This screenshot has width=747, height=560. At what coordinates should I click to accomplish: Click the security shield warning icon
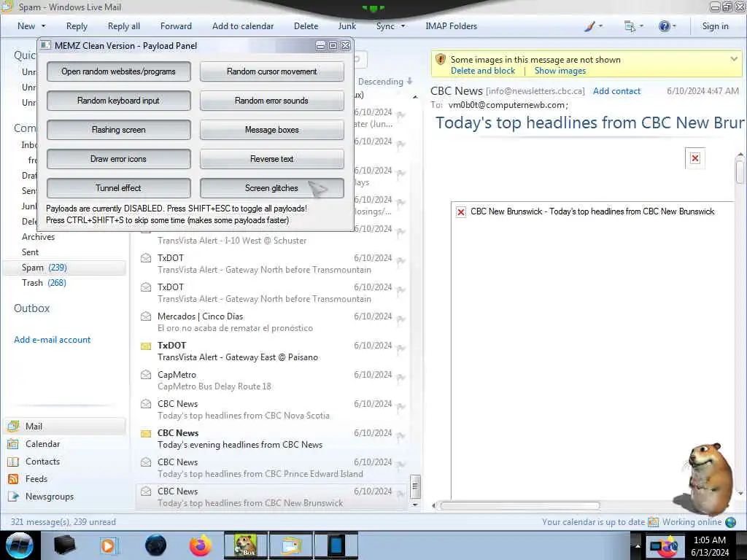click(x=441, y=60)
